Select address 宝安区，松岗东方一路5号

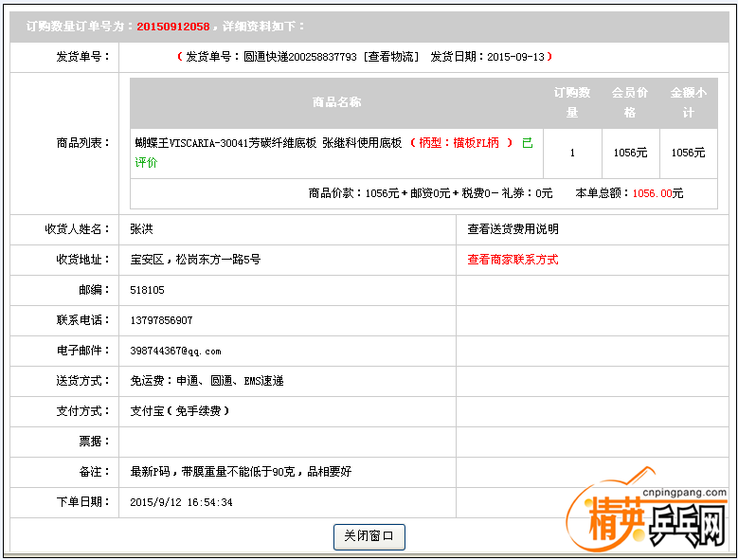195,260
